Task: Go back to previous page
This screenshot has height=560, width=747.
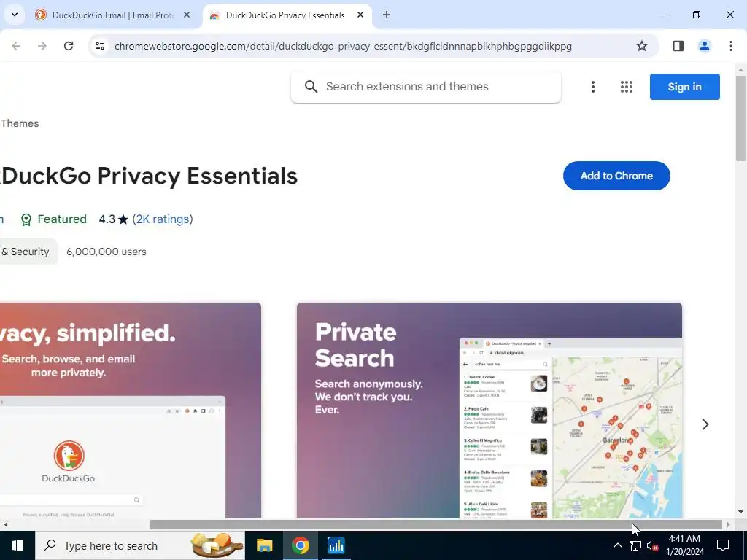Action: click(16, 46)
